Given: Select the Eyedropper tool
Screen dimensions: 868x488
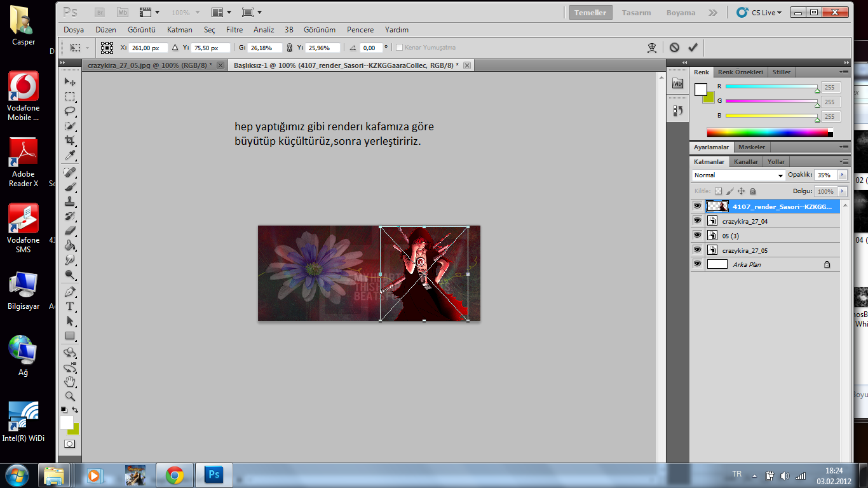Looking at the screenshot, I should pos(70,156).
